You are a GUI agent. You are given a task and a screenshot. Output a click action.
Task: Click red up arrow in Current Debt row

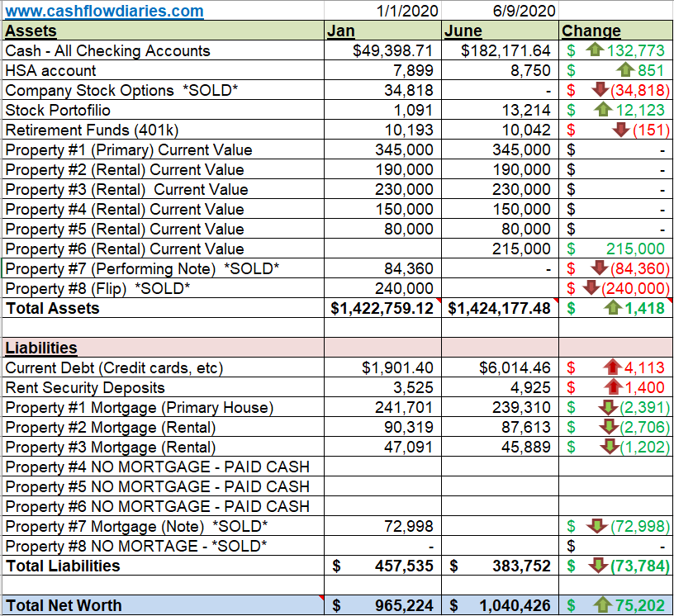click(613, 367)
